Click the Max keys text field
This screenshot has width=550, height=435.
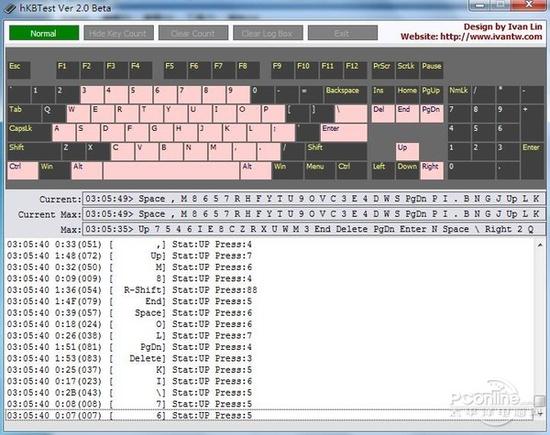pyautogui.click(x=314, y=229)
